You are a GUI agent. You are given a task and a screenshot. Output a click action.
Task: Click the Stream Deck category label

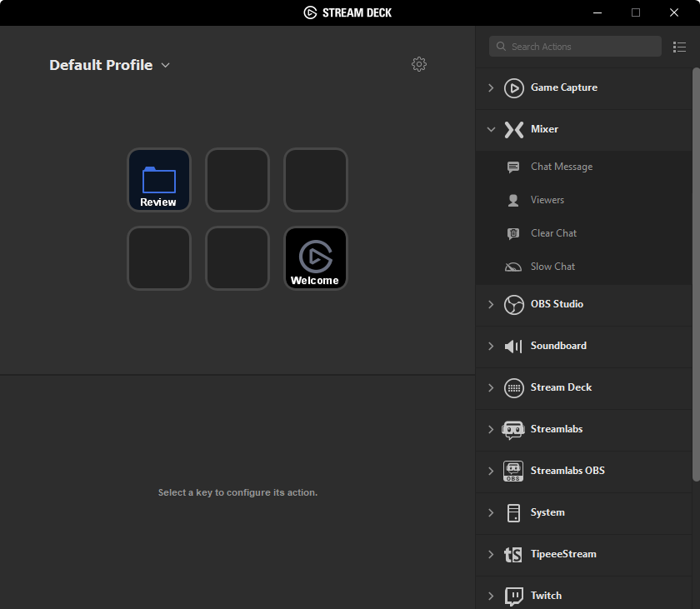coord(561,387)
